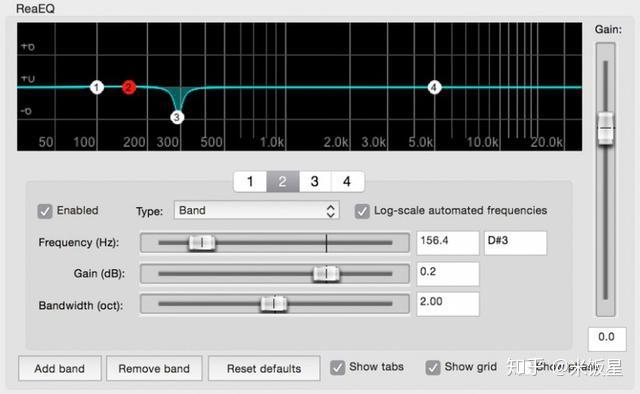Click the Reset defaults button

pyautogui.click(x=264, y=368)
